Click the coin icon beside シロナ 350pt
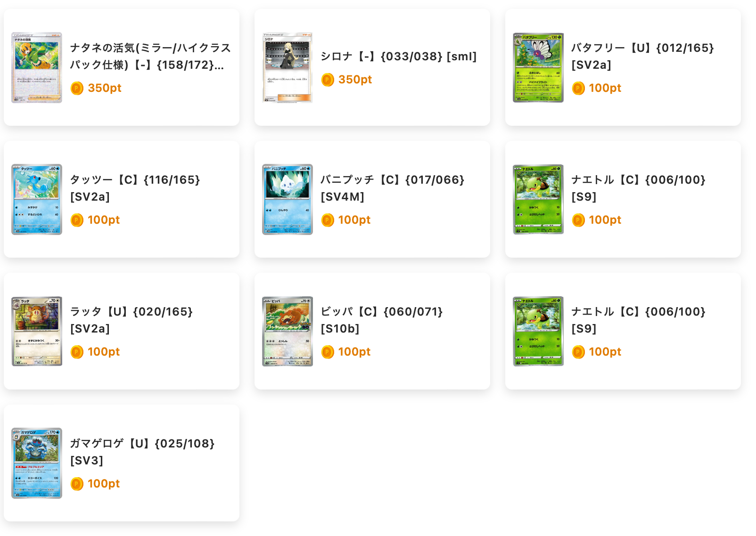Image resolution: width=756 pixels, height=536 pixels. tap(328, 80)
